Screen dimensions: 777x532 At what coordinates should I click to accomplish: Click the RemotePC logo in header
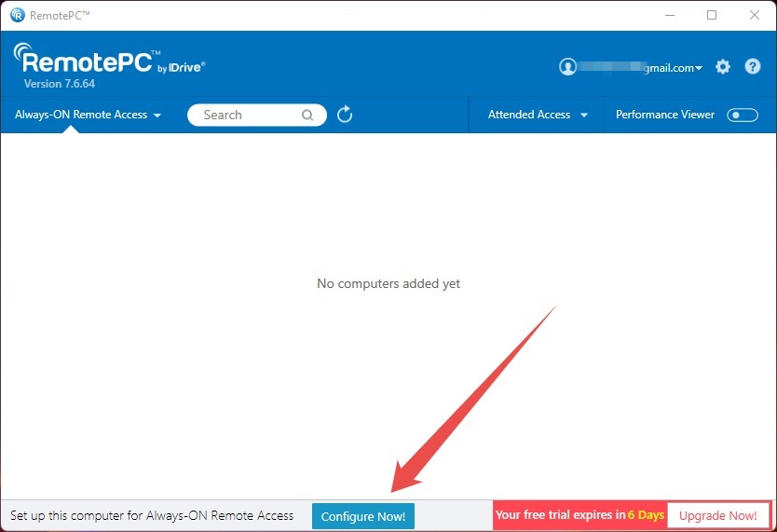click(x=109, y=60)
